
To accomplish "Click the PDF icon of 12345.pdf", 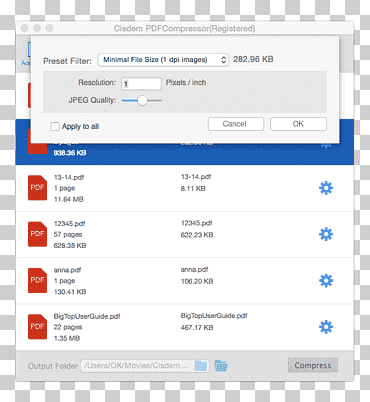I will pyautogui.click(x=37, y=234).
